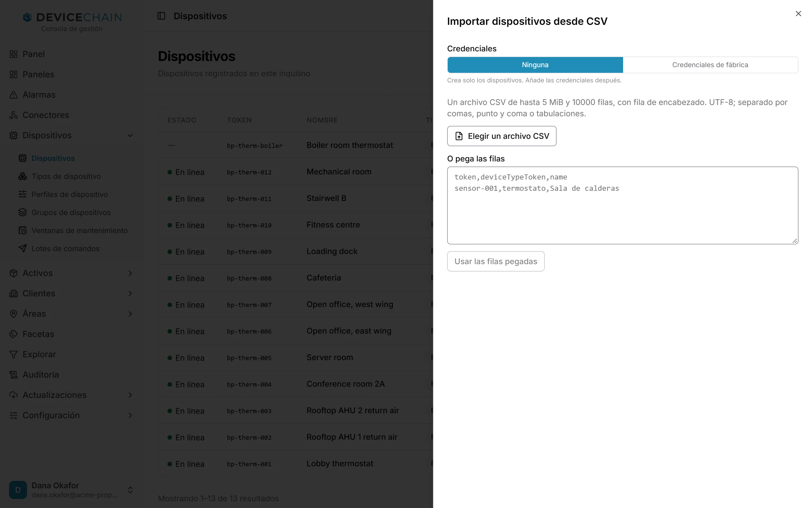Click the DeviceChain logo icon
Viewport: 812px width, 508px height.
(x=27, y=17)
